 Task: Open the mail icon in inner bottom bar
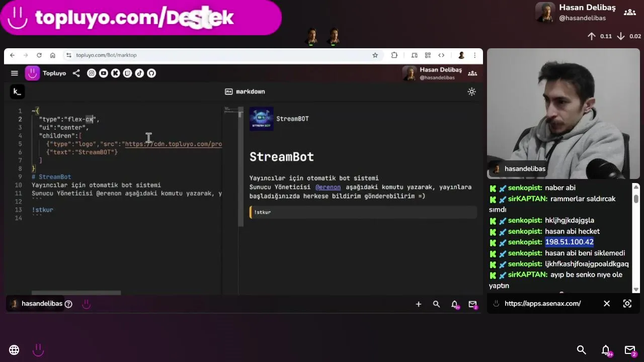pyautogui.click(x=473, y=304)
